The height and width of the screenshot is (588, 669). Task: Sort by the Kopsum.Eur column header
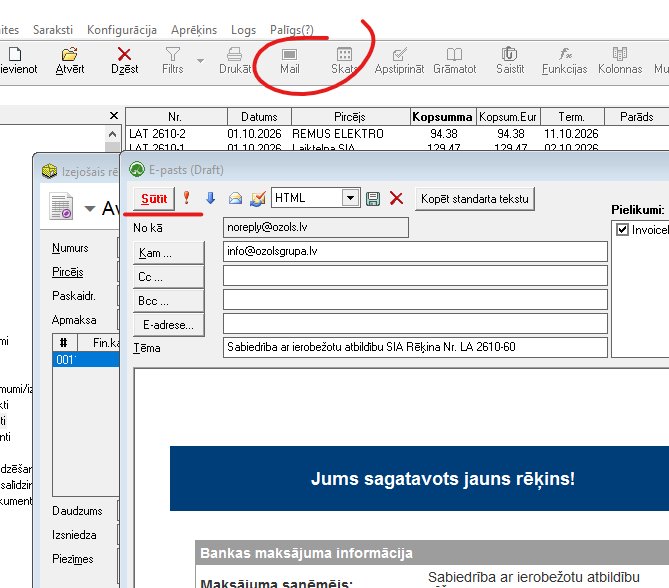click(508, 117)
